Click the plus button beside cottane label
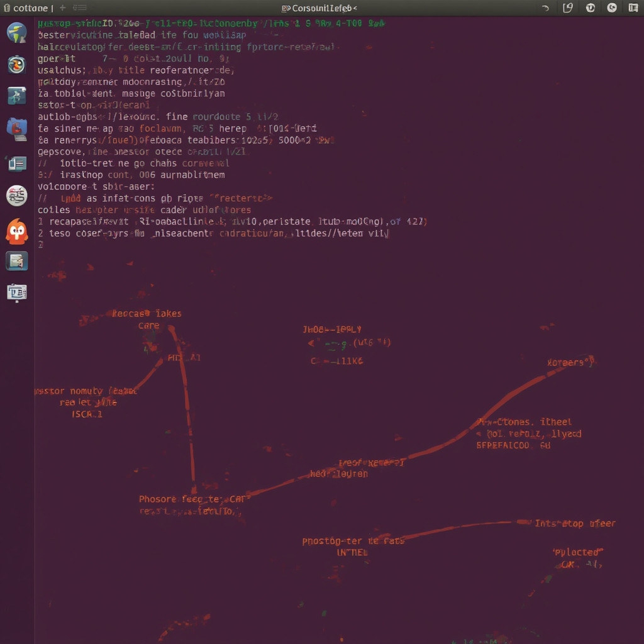This screenshot has height=644, width=644. [63, 8]
